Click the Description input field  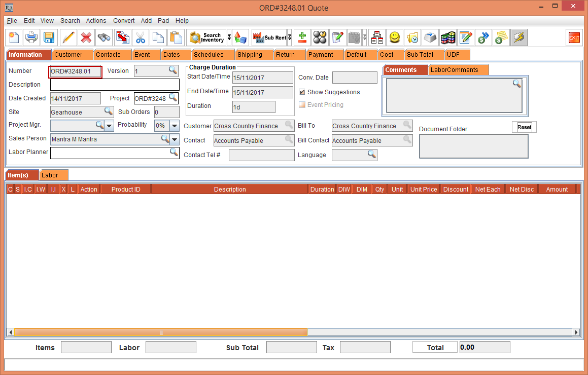click(x=115, y=85)
